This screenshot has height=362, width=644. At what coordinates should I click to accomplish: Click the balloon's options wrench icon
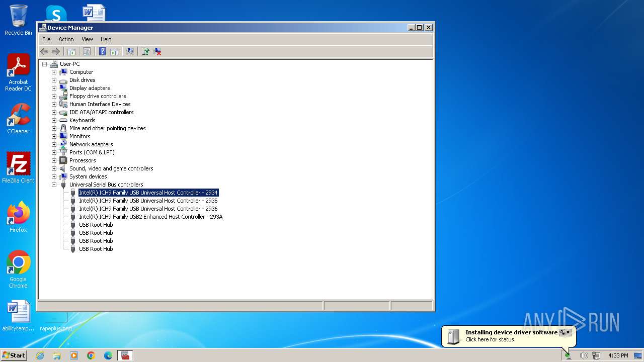pyautogui.click(x=562, y=332)
